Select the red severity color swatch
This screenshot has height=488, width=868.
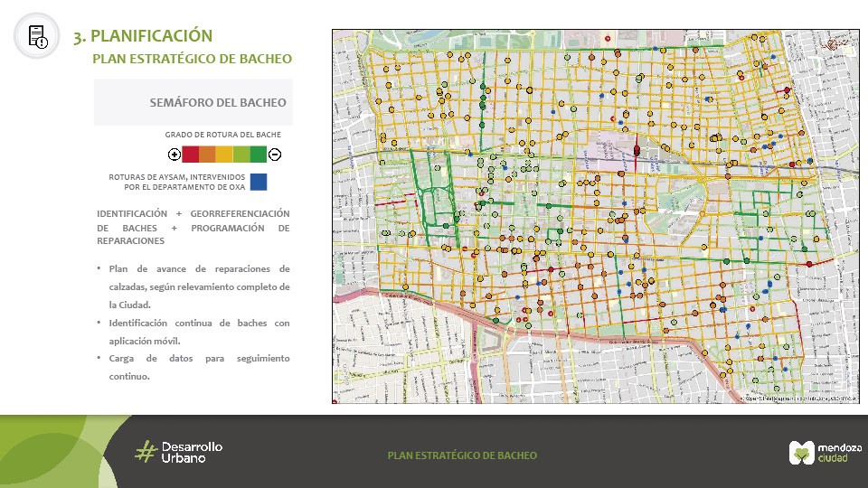[x=191, y=155]
